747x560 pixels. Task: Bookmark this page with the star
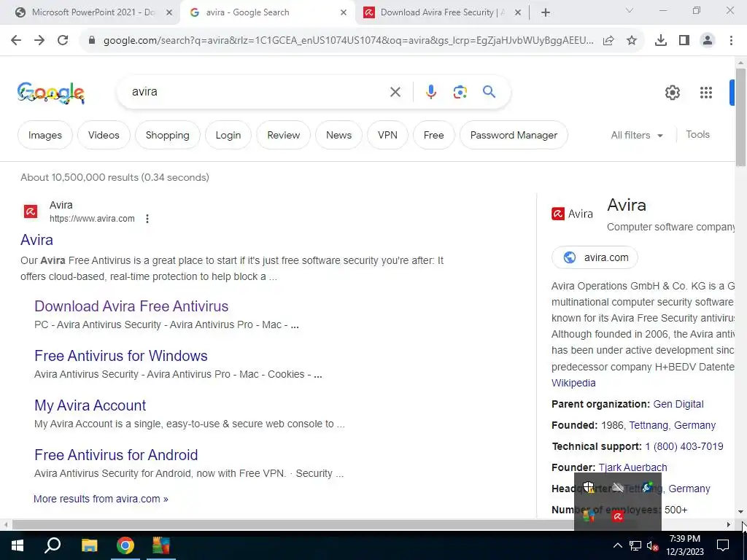point(632,41)
